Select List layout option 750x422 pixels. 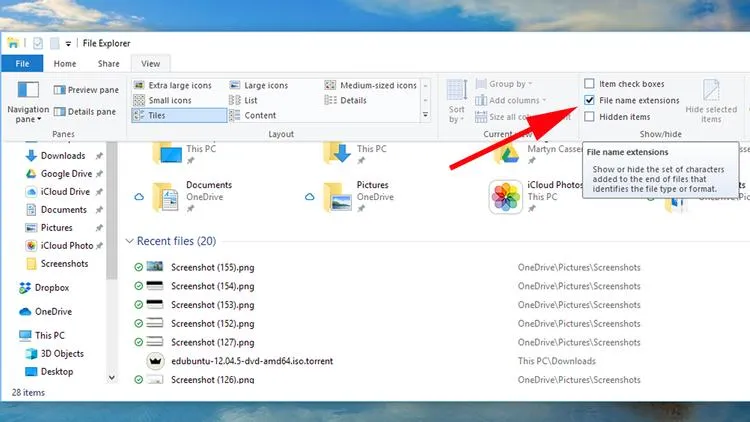tap(243, 100)
